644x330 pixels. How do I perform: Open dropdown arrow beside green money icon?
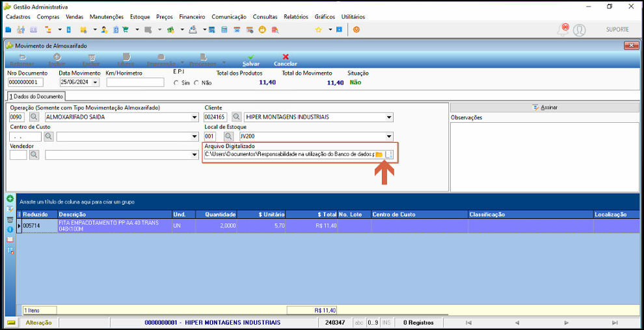point(182,29)
